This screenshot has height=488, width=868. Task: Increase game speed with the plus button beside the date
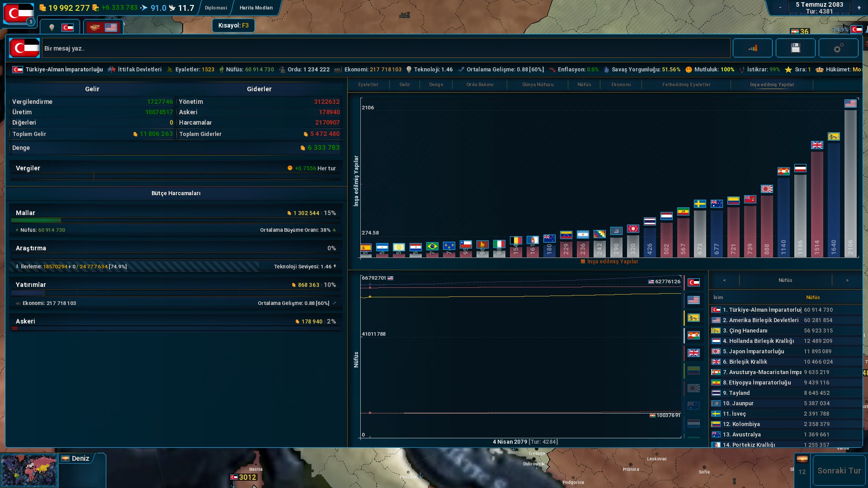pyautogui.click(x=859, y=8)
